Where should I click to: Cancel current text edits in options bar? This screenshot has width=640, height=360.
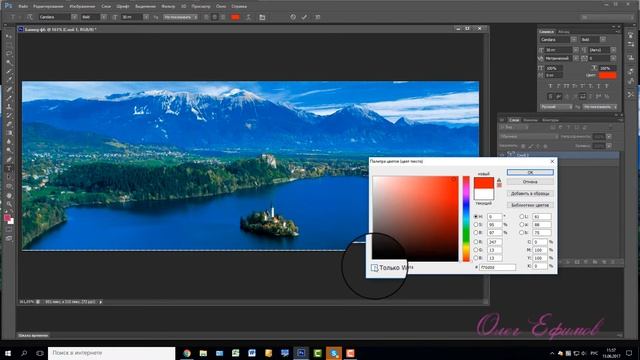[293, 17]
